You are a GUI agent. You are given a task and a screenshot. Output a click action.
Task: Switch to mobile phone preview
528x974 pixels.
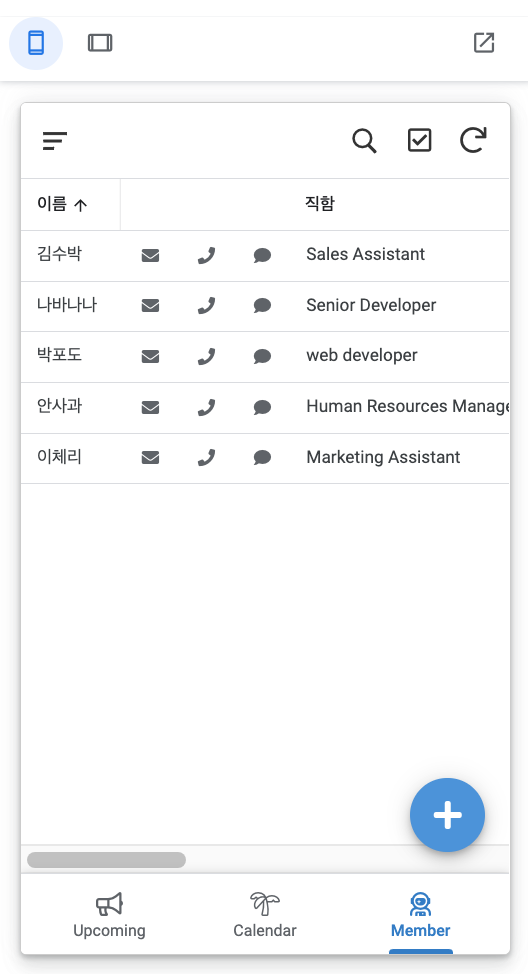pos(36,43)
